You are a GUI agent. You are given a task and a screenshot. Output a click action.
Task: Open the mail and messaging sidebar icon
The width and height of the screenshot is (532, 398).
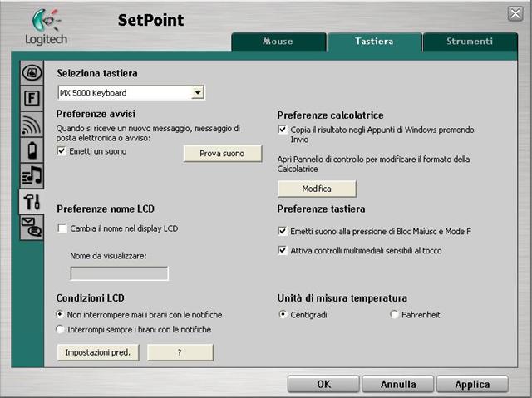pos(32,227)
